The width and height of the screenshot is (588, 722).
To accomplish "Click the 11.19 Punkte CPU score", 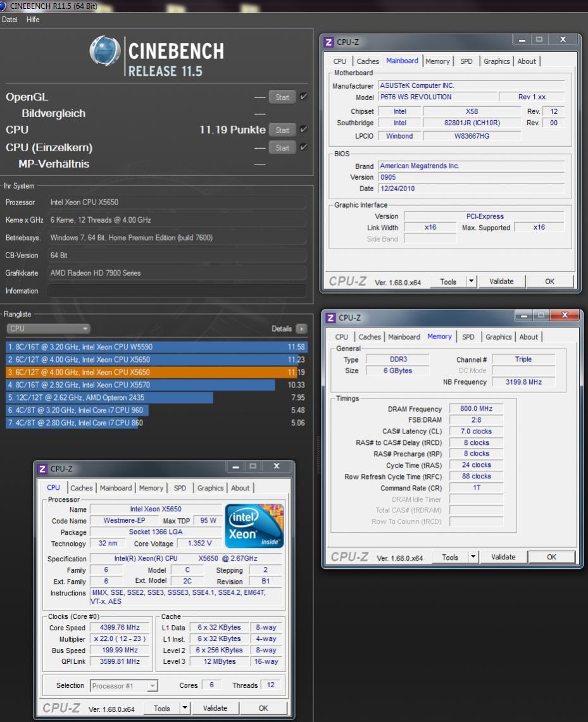I will pos(232,130).
